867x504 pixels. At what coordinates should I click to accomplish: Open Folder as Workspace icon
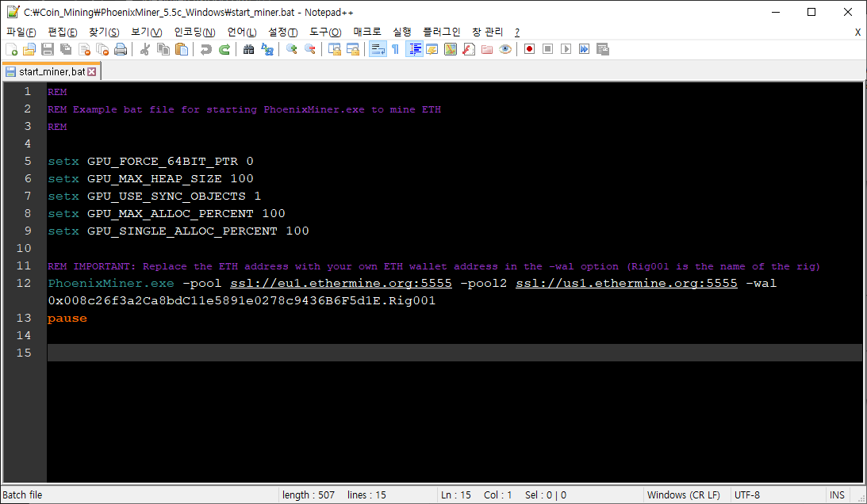pyautogui.click(x=487, y=50)
